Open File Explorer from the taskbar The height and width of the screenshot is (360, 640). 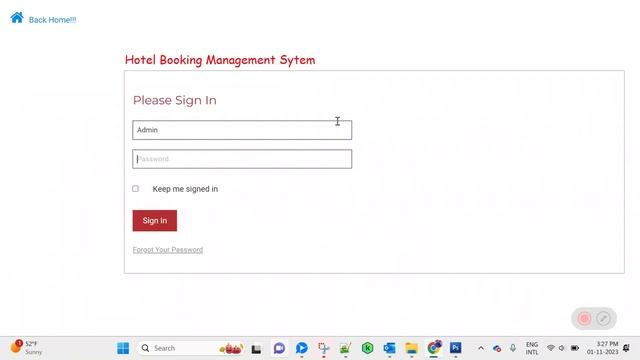[411, 348]
